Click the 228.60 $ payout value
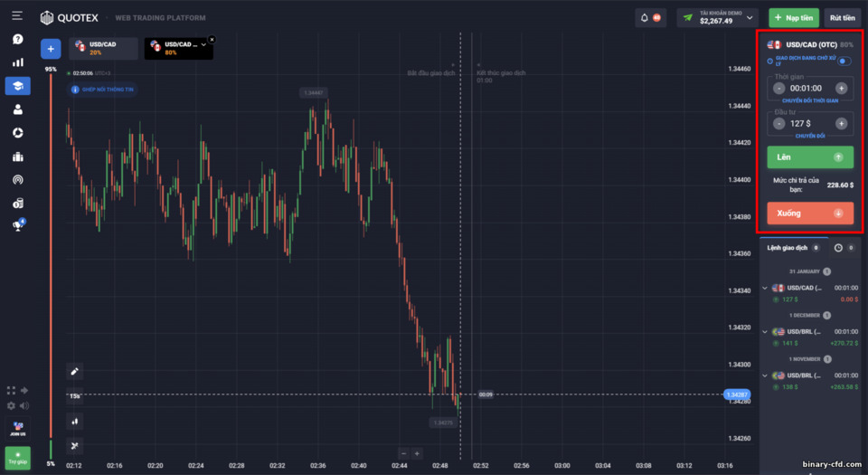Screen dimensions: 868x475 [840, 185]
